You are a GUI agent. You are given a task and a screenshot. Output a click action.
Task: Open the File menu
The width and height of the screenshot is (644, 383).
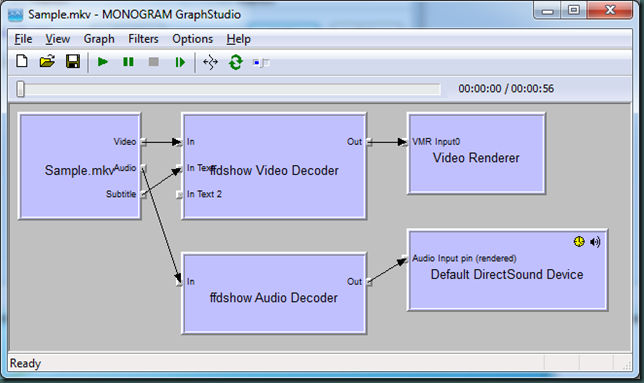pos(23,39)
